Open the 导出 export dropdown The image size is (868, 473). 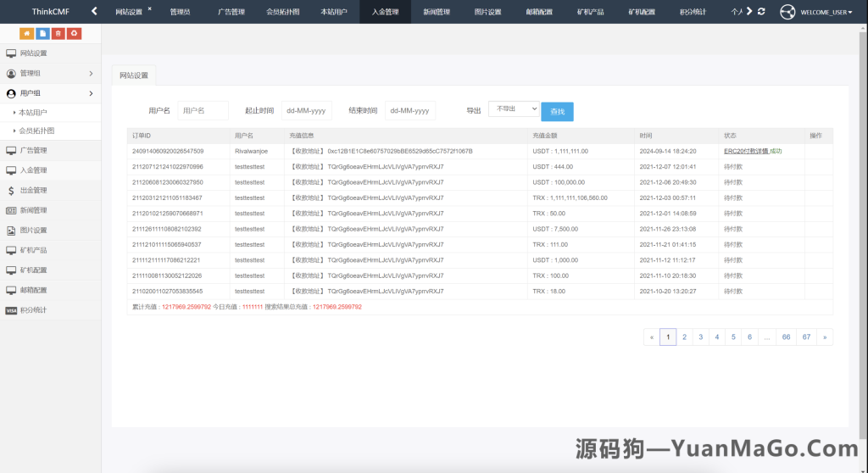[x=514, y=109]
